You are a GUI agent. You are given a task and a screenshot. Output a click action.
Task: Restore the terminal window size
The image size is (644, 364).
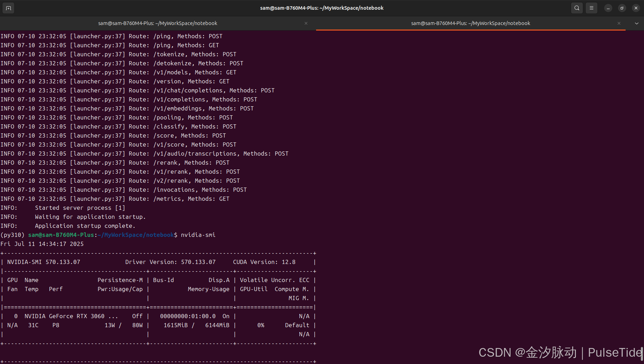tap(622, 8)
